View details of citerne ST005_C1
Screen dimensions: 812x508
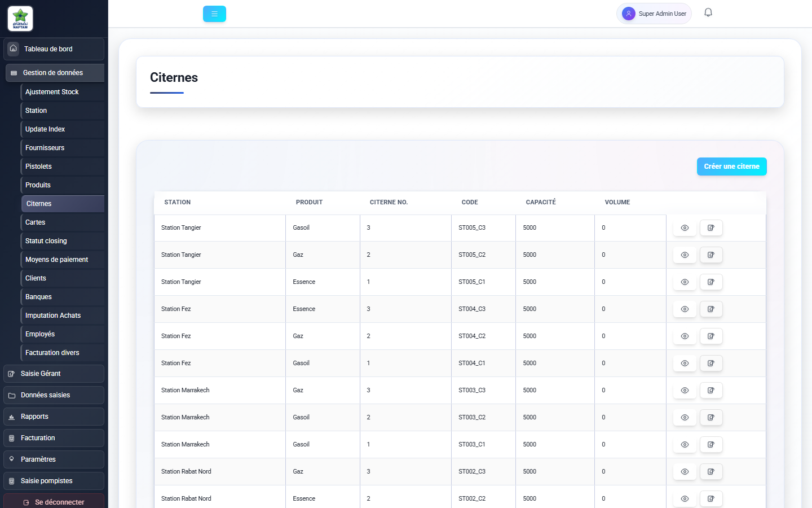685,282
